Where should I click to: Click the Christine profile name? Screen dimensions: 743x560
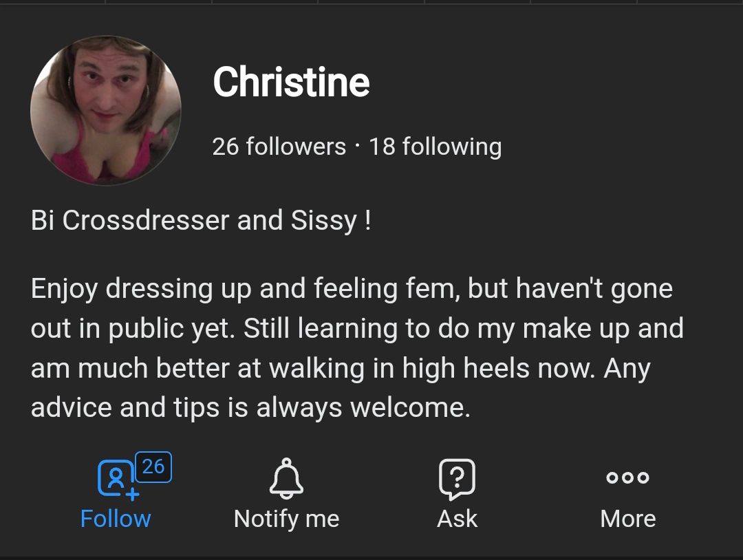click(291, 82)
